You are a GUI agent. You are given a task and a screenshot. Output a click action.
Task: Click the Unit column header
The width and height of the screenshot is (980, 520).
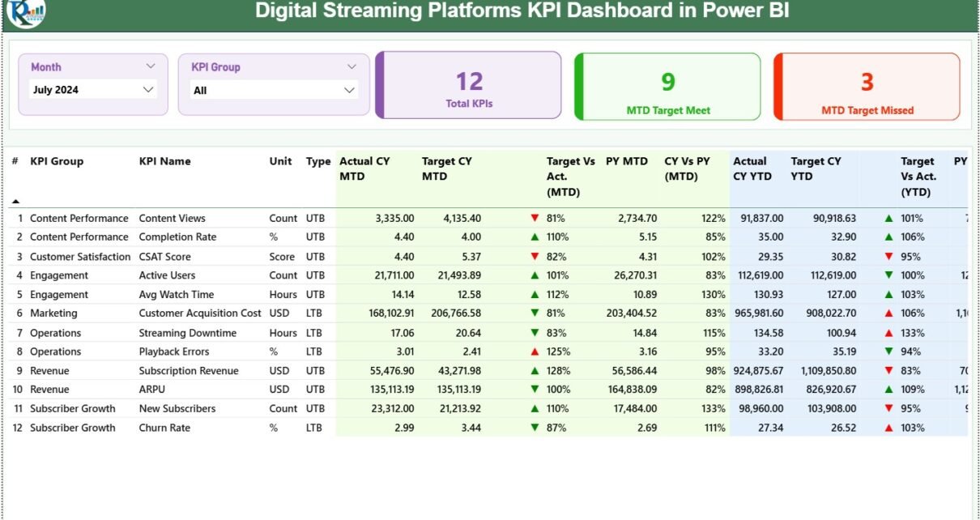(x=280, y=161)
